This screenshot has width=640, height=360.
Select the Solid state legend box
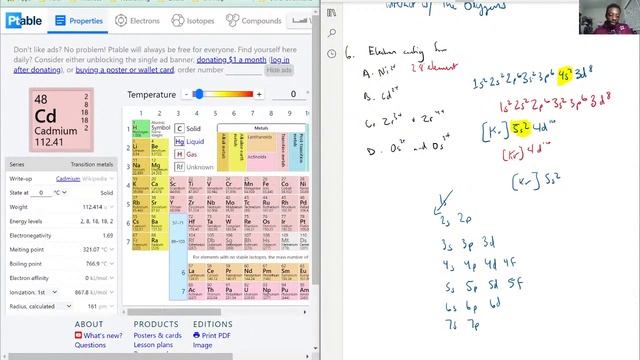coord(179,129)
